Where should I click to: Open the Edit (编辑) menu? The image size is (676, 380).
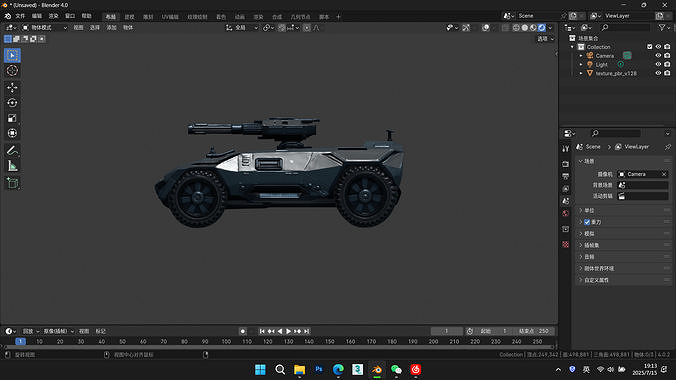[37, 16]
